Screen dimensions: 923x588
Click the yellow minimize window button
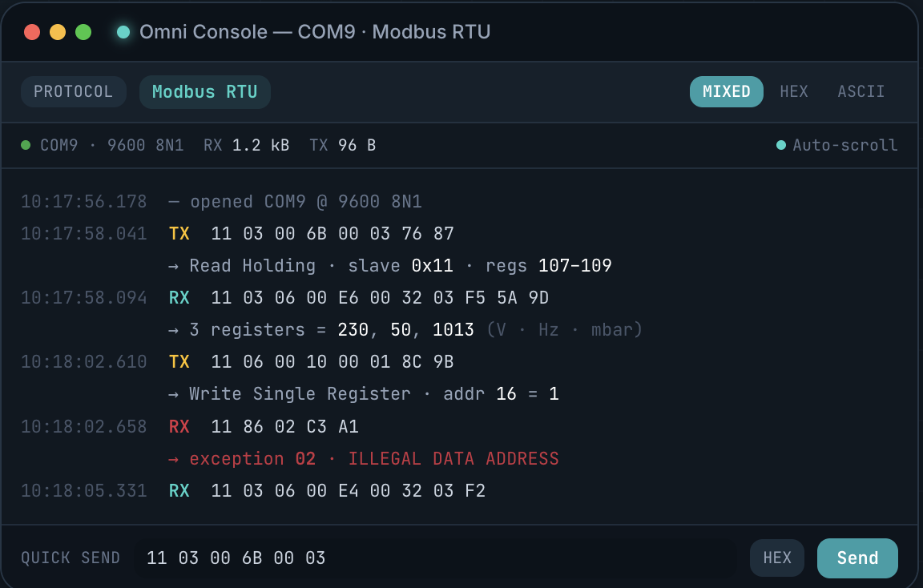click(x=58, y=32)
